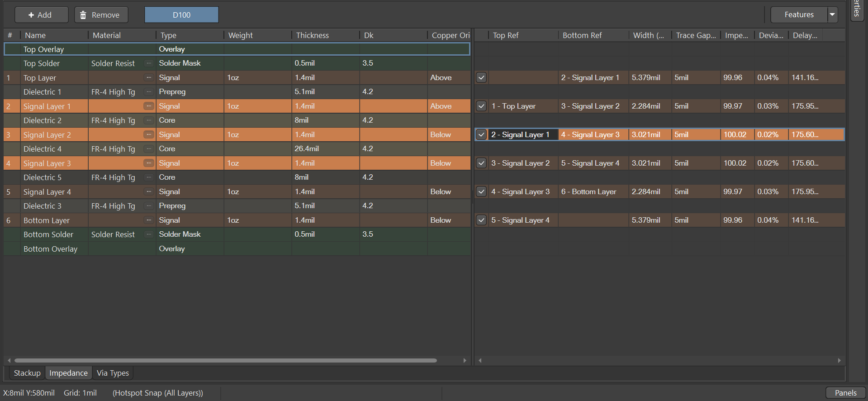Click the 3.5 Dk value of Bottom Solder
The image size is (868, 401).
click(393, 234)
